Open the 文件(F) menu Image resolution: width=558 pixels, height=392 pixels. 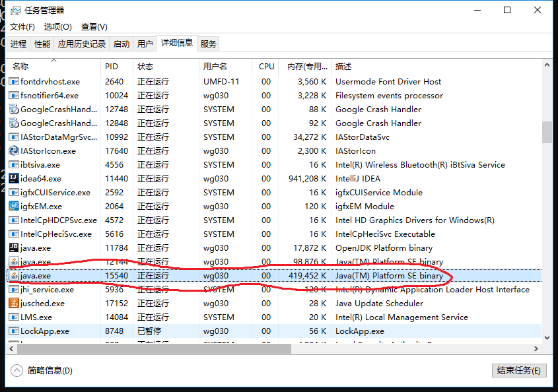click(x=22, y=27)
